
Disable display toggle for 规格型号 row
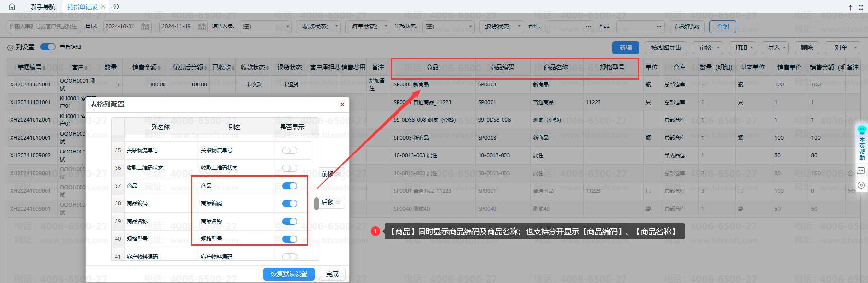coord(290,239)
